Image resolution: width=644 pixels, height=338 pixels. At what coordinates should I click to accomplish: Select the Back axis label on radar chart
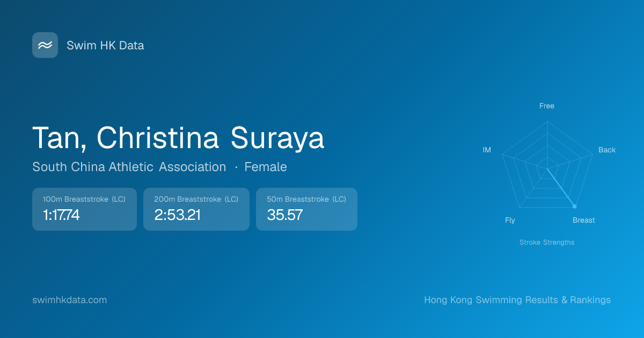(x=607, y=150)
